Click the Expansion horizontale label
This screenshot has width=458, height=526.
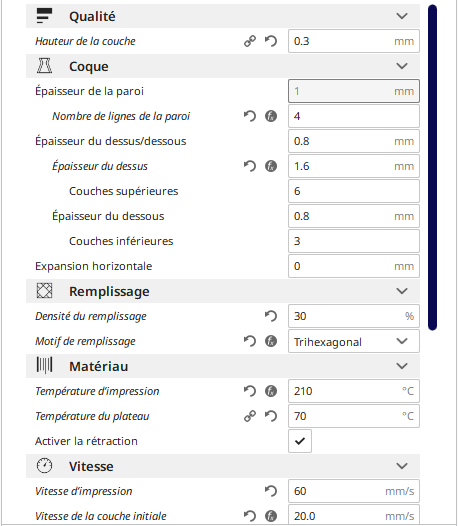(x=94, y=266)
